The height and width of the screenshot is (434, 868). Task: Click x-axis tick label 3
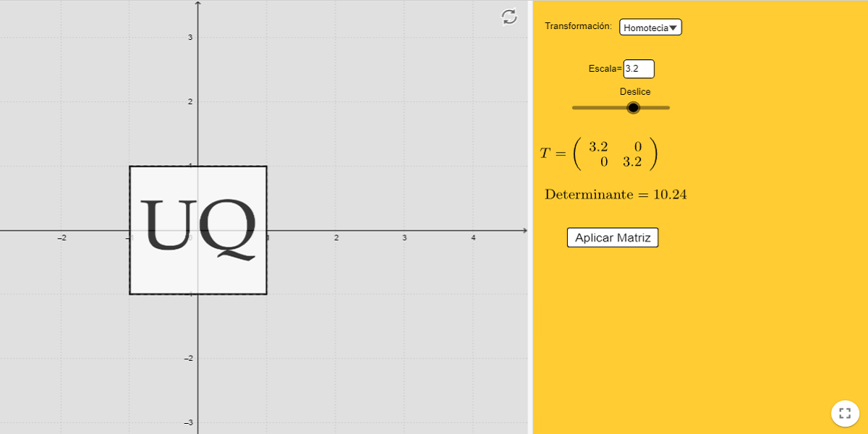(404, 238)
